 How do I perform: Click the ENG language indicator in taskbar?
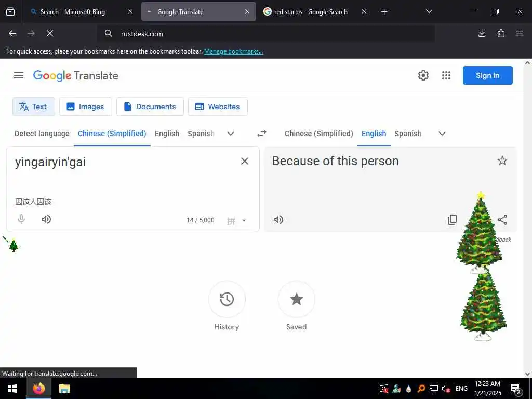[x=461, y=389]
